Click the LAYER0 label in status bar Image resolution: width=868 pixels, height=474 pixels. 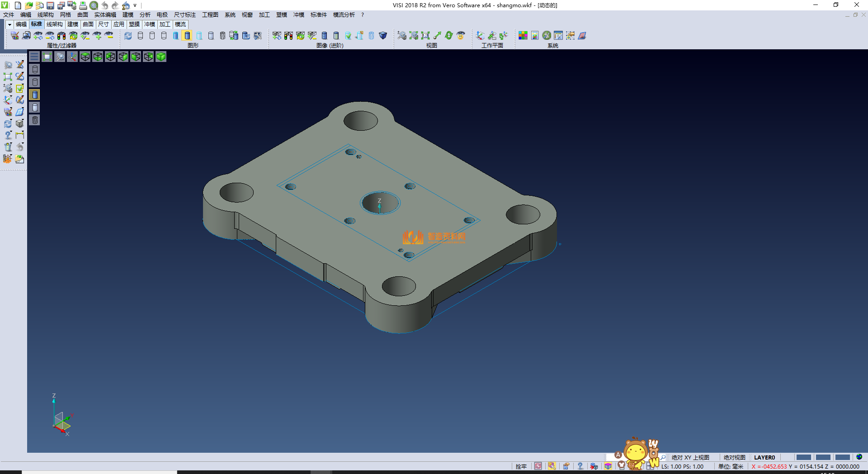pyautogui.click(x=764, y=457)
